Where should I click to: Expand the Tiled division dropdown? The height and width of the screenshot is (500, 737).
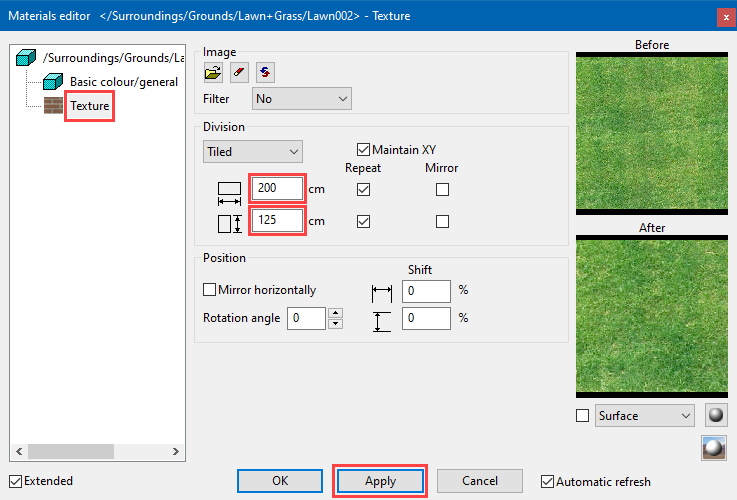pyautogui.click(x=252, y=152)
